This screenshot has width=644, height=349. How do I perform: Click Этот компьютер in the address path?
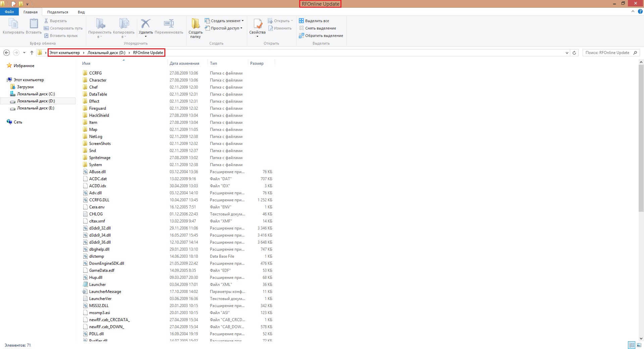coord(65,53)
